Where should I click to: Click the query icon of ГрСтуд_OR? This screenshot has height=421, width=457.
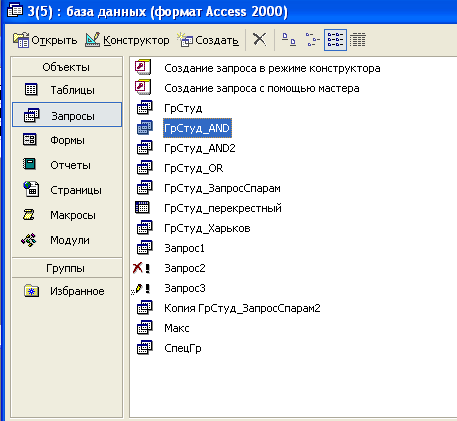pyautogui.click(x=144, y=167)
